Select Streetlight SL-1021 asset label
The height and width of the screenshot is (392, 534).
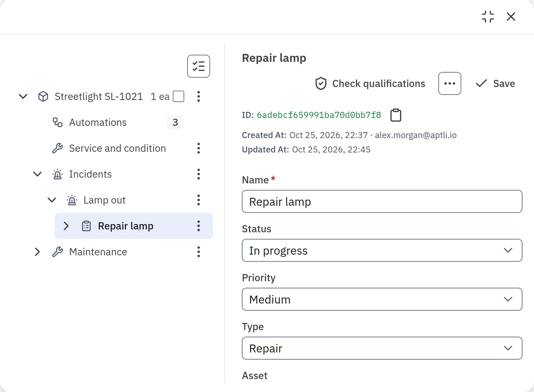(99, 96)
